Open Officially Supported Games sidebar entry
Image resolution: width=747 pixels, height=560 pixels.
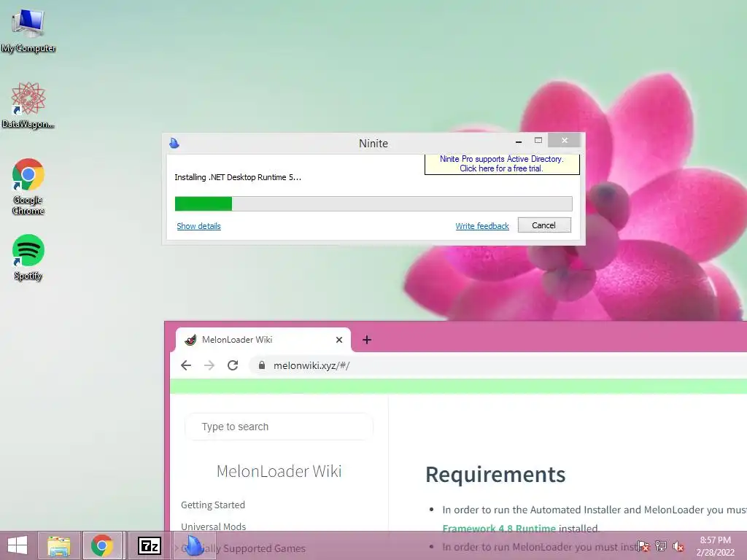coord(243,548)
